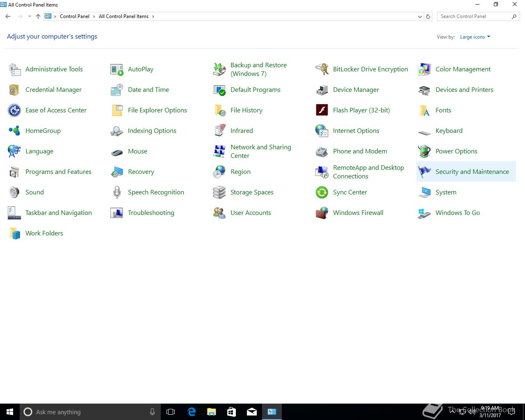
Task: Expand the chevron after Control Panel breadcrumb
Action: [94, 16]
